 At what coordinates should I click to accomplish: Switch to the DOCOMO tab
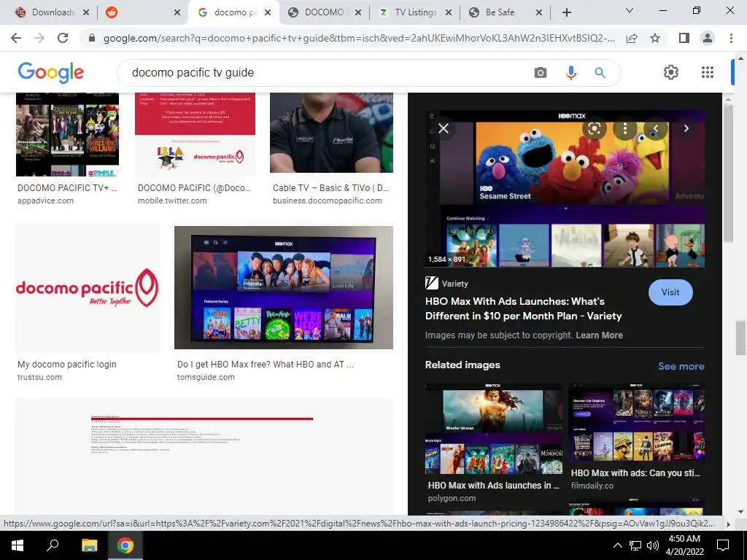tap(325, 13)
